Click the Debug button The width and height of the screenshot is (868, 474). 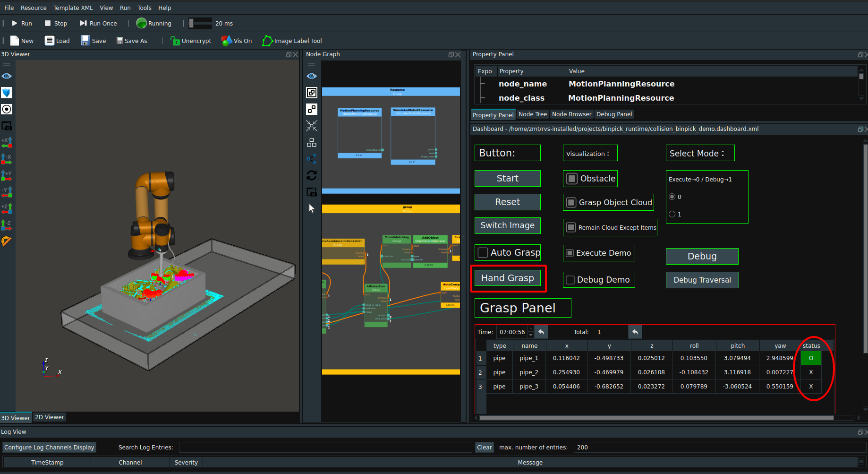[x=702, y=256]
